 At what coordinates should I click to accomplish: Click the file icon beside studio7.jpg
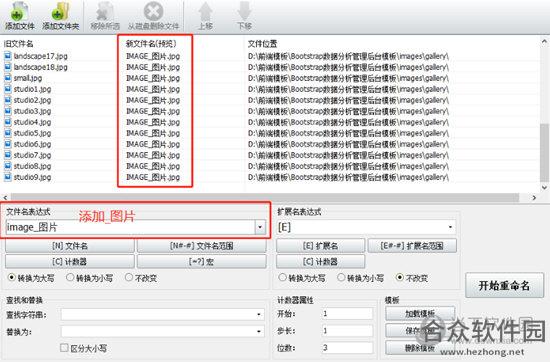pyautogui.click(x=8, y=155)
